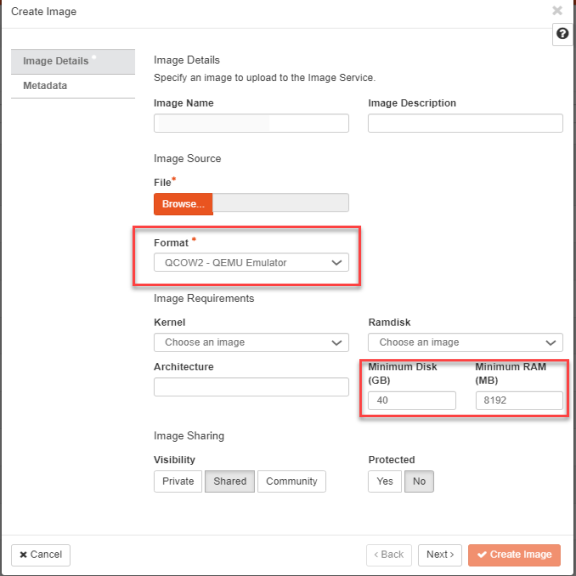Screen dimensions: 576x576
Task: Expand the Kernel image dropdown
Action: (251, 342)
